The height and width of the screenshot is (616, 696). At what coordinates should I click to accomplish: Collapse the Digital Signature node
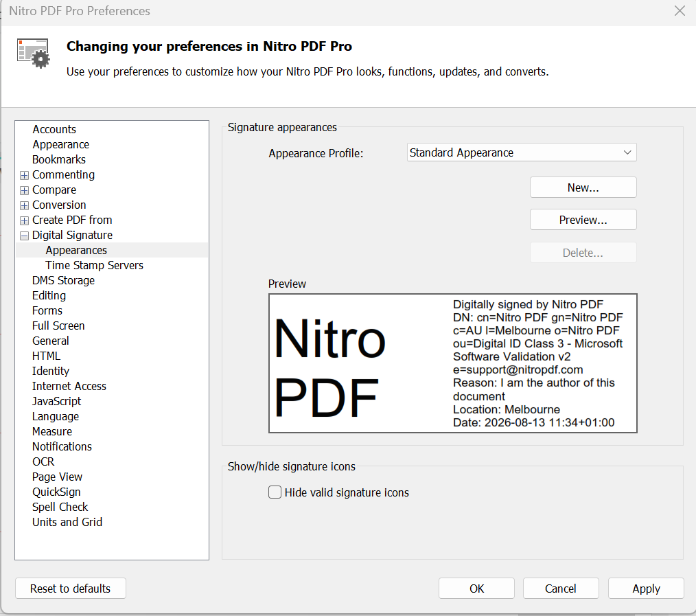coord(25,236)
